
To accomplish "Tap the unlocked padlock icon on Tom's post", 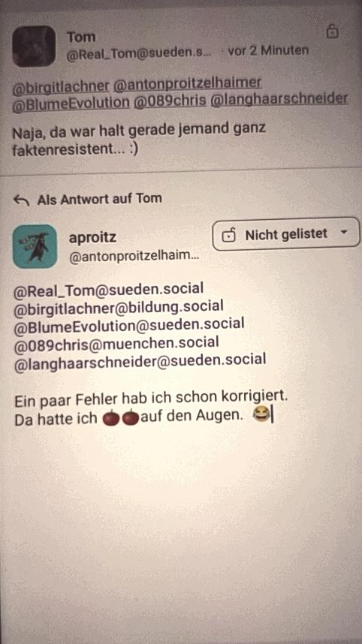I will point(332,32).
